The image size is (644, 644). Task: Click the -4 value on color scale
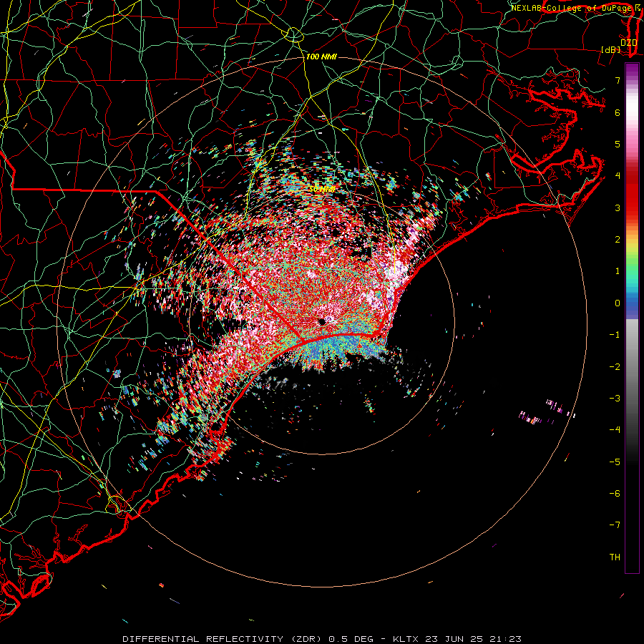click(x=615, y=430)
